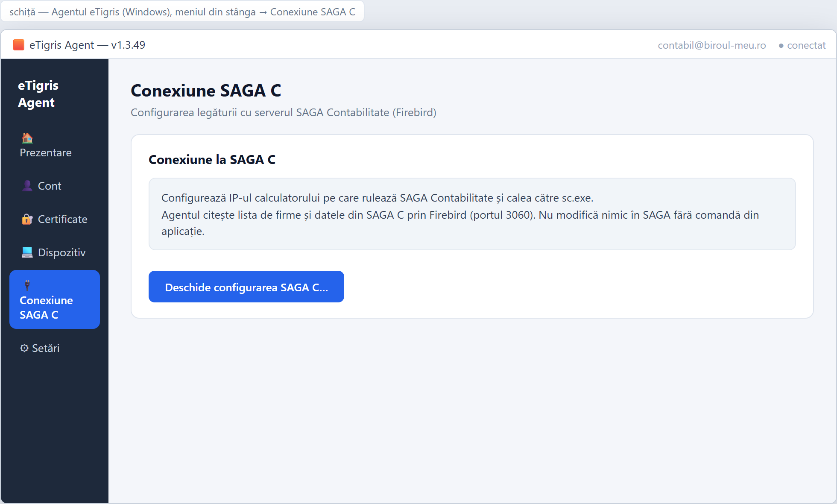The image size is (837, 504).
Task: Click the info text mentioning sc.exe
Action: tap(472, 214)
